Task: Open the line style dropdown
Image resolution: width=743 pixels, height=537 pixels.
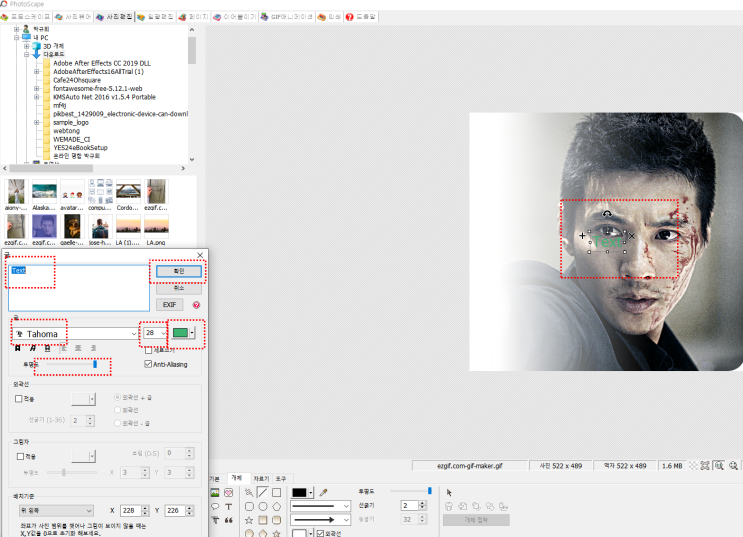Action: click(320, 506)
